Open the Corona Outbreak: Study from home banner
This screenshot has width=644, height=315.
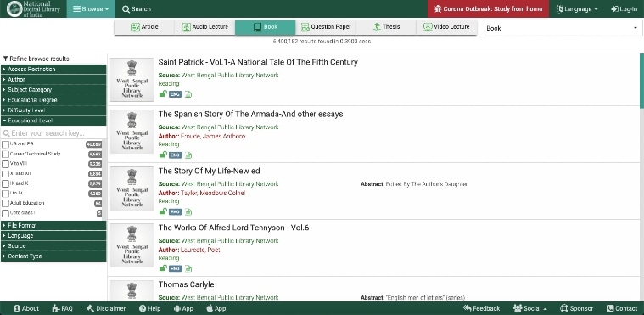click(x=489, y=8)
